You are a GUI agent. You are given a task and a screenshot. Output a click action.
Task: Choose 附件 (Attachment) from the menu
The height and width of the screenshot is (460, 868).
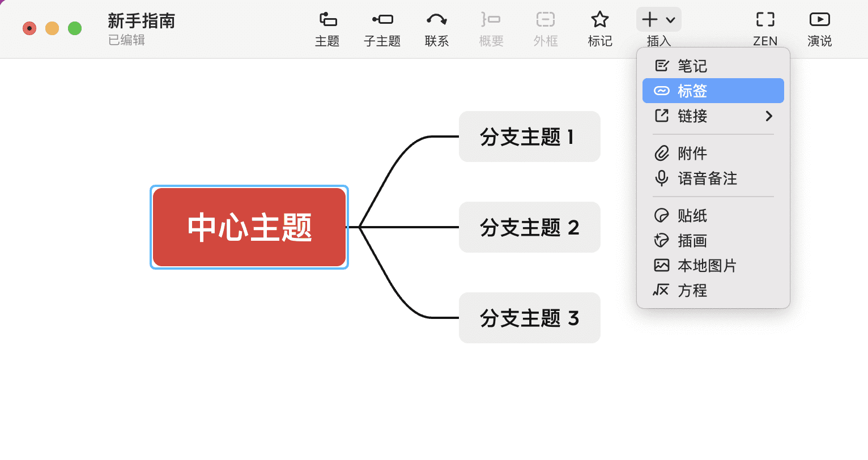[713, 153]
